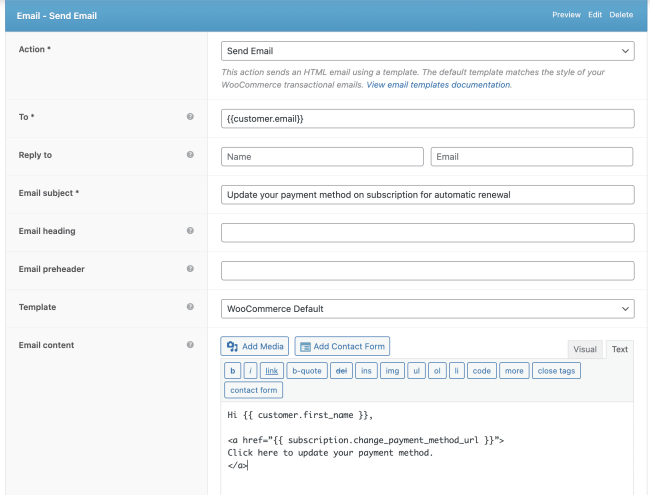Switch to the Visual editor tab
The width and height of the screenshot is (650, 495).
585,349
